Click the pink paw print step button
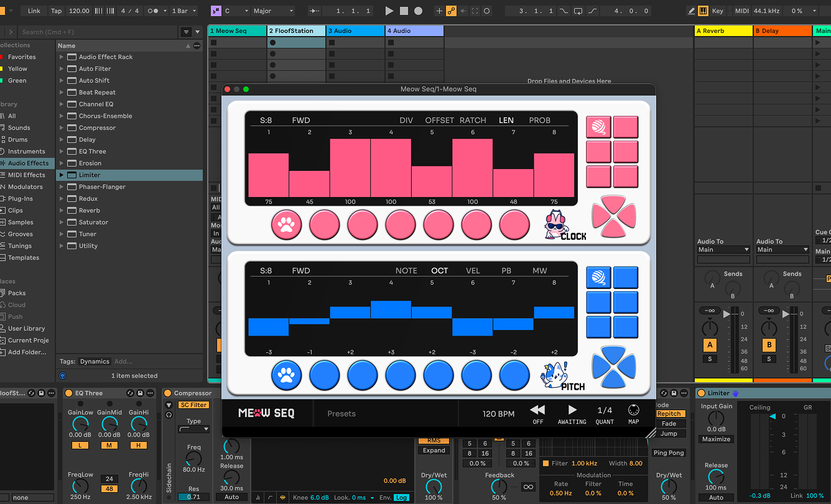 pyautogui.click(x=286, y=225)
